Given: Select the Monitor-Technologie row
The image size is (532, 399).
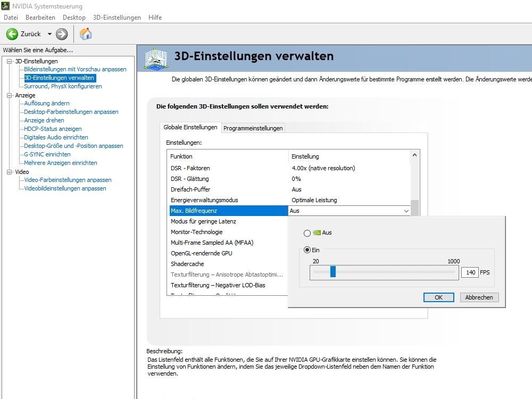Looking at the screenshot, I should click(x=228, y=232).
